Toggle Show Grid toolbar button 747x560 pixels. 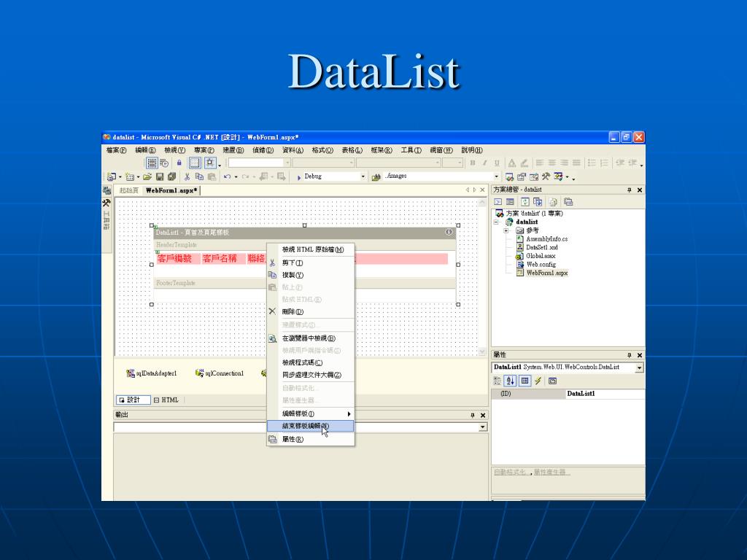point(195,163)
